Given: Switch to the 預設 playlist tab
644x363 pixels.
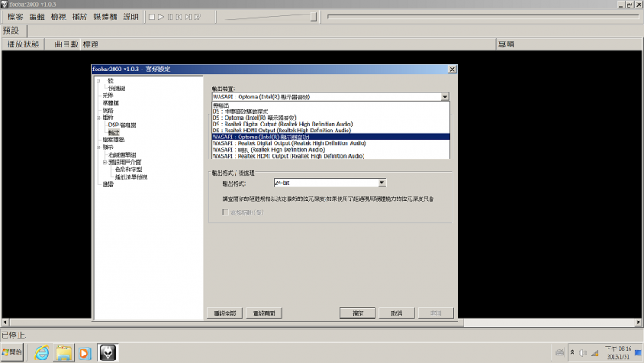Looking at the screenshot, I should 11,31.
